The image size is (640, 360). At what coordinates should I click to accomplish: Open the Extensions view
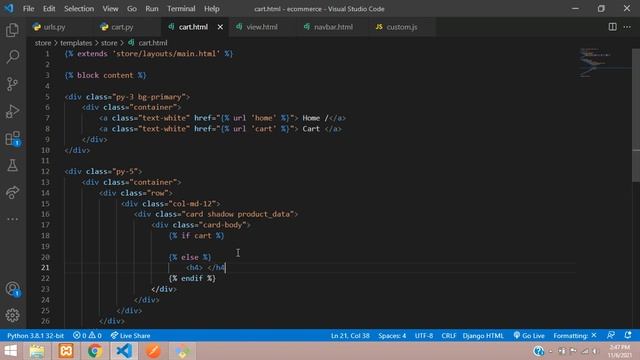[x=13, y=139]
